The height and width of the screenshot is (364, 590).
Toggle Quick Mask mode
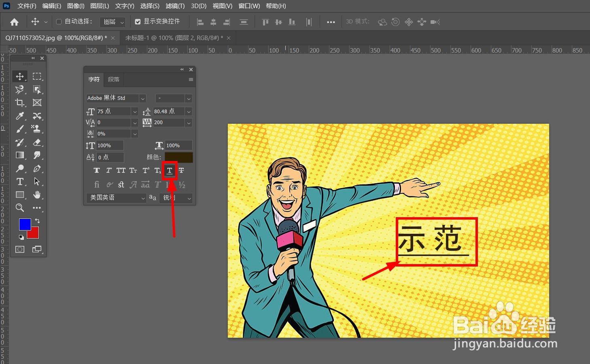pos(19,250)
